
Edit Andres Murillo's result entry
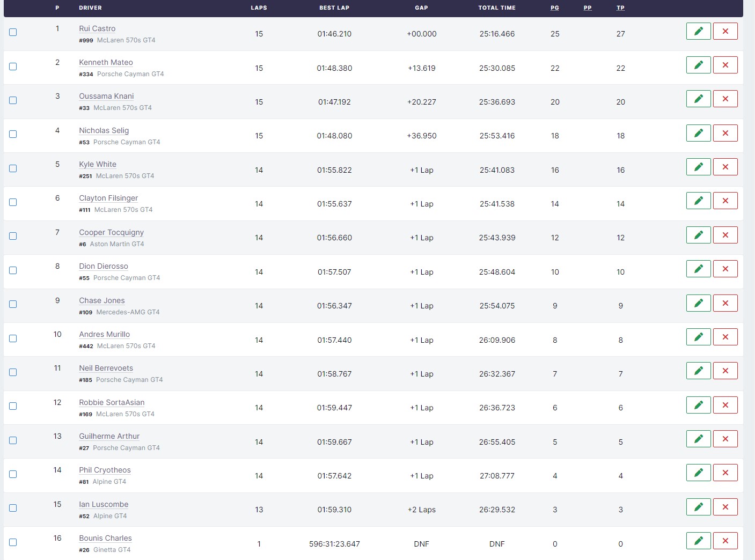[x=698, y=337]
